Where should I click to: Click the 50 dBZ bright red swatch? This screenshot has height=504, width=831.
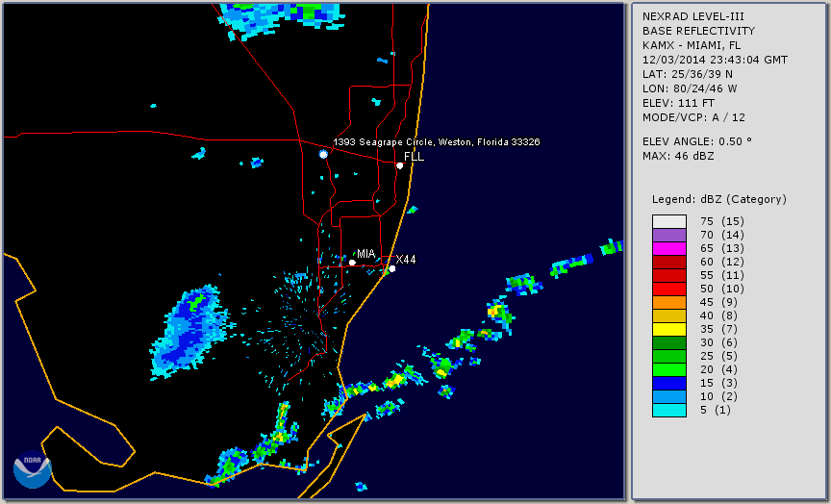[x=668, y=289]
